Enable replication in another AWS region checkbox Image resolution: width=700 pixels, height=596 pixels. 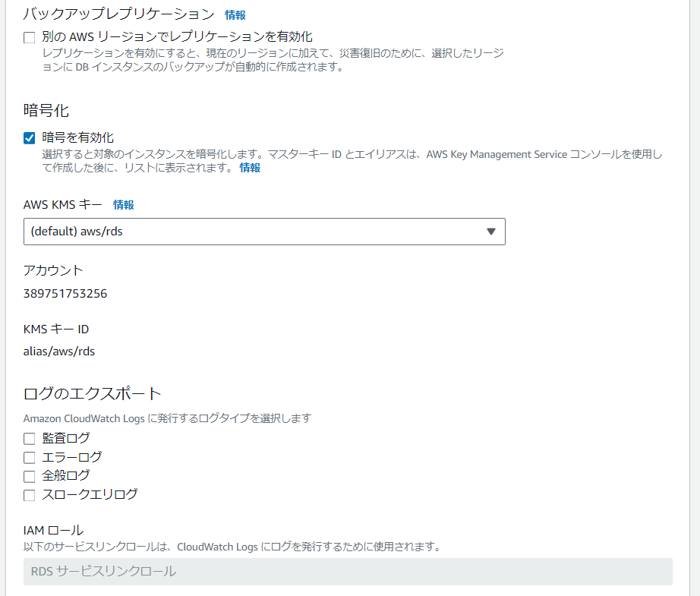30,37
